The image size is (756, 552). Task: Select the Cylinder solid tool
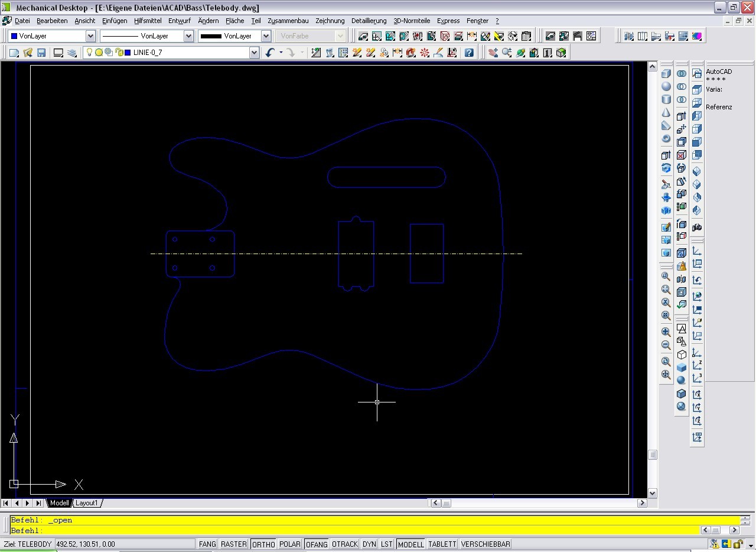pyautogui.click(x=666, y=100)
